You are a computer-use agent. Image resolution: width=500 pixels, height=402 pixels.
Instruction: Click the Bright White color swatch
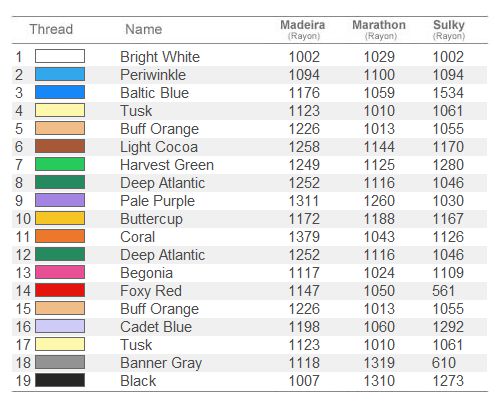click(x=60, y=56)
